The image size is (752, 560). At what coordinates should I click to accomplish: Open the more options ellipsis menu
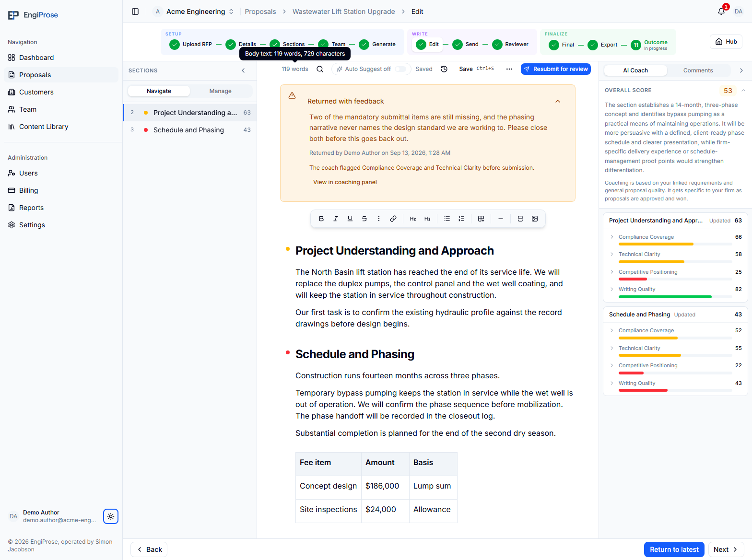point(509,69)
